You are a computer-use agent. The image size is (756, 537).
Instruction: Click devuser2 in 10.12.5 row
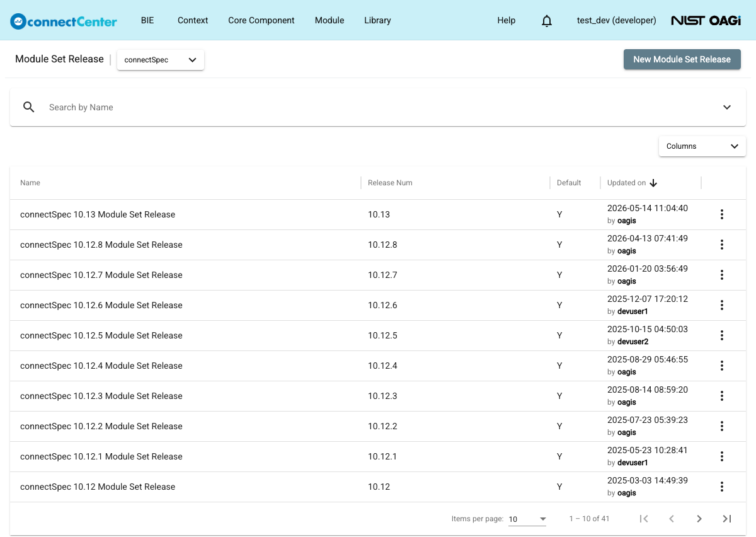tap(633, 342)
